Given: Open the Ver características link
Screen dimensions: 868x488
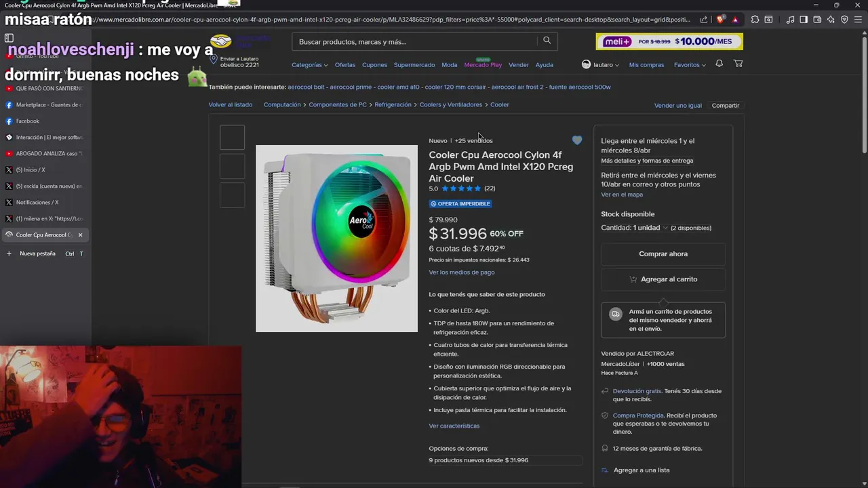Looking at the screenshot, I should point(454,426).
